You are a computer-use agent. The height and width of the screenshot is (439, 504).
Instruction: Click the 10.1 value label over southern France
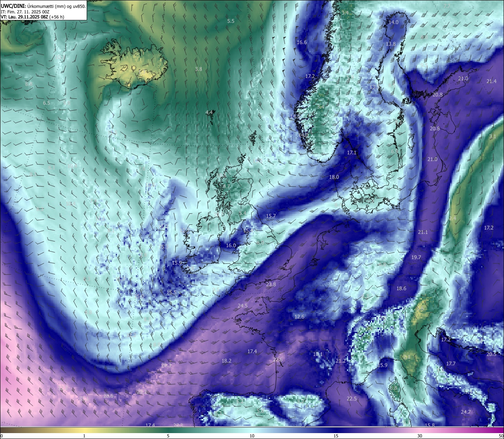(x=318, y=354)
